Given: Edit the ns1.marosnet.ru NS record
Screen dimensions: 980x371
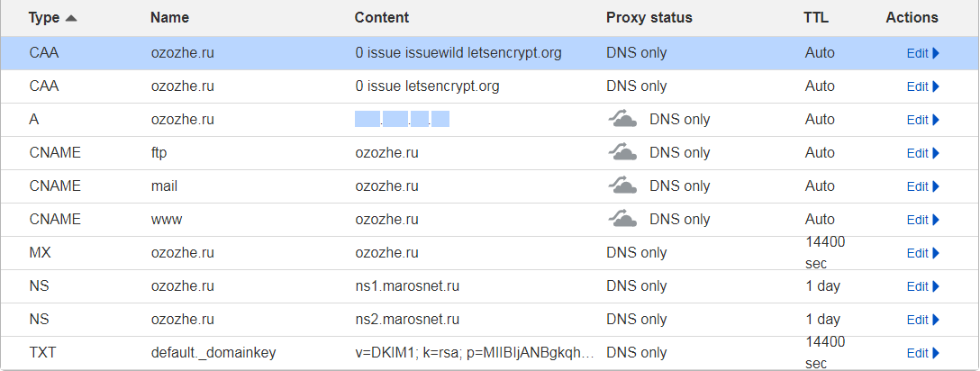Looking at the screenshot, I should pyautogui.click(x=922, y=286).
